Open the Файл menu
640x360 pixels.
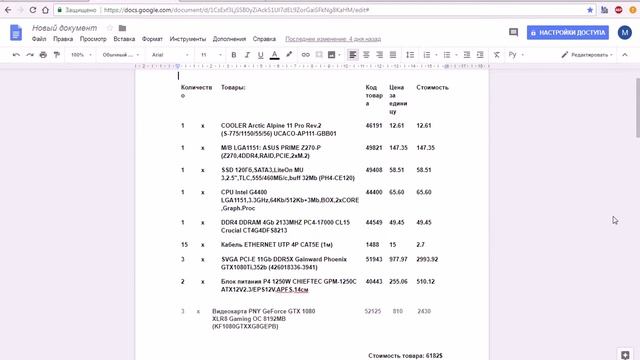[39, 39]
